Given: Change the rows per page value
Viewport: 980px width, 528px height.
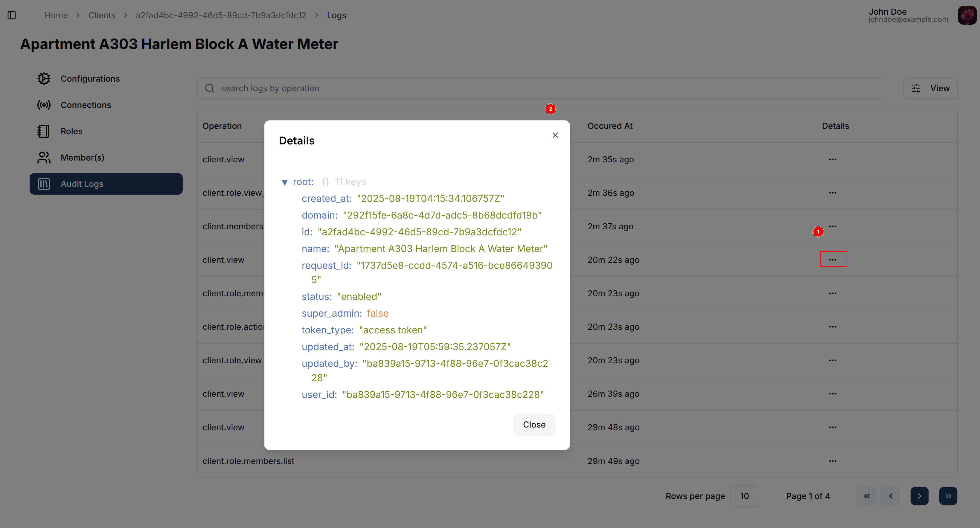Looking at the screenshot, I should (745, 496).
